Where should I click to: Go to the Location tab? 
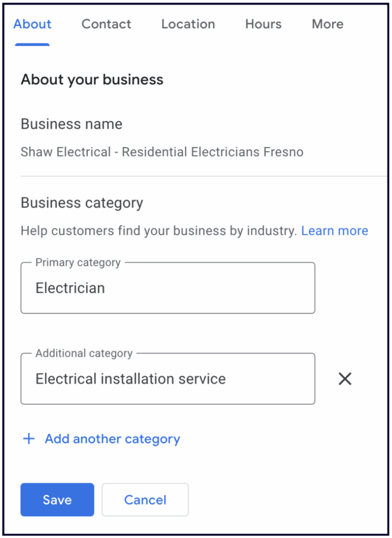click(188, 24)
